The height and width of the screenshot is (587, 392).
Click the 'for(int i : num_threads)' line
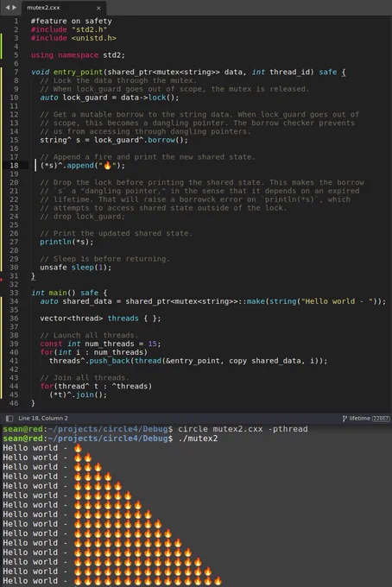pos(93,352)
